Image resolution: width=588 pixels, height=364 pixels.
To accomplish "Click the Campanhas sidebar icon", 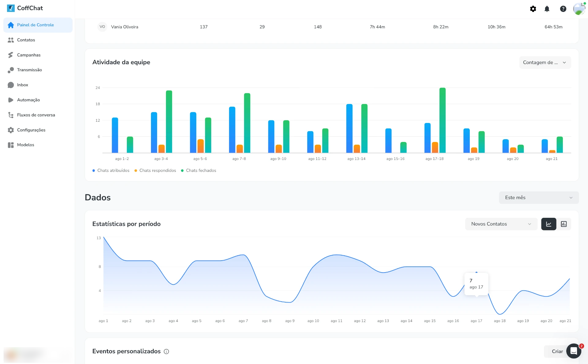I will (11, 55).
